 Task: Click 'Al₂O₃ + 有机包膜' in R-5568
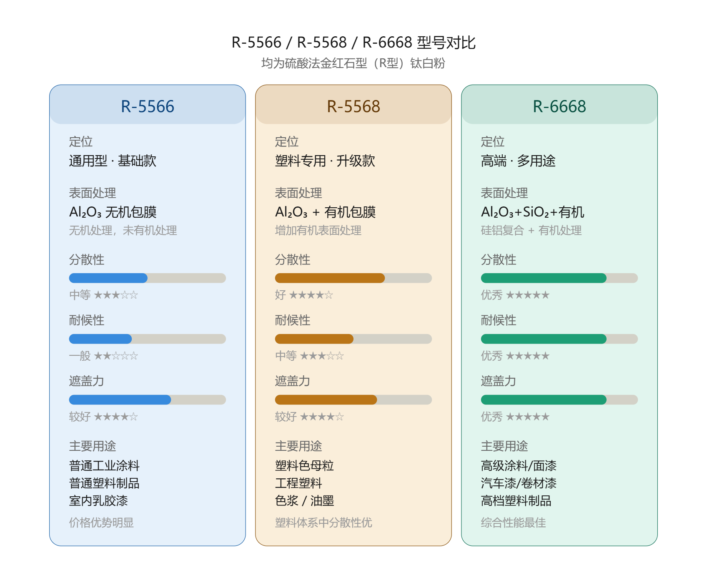click(325, 212)
